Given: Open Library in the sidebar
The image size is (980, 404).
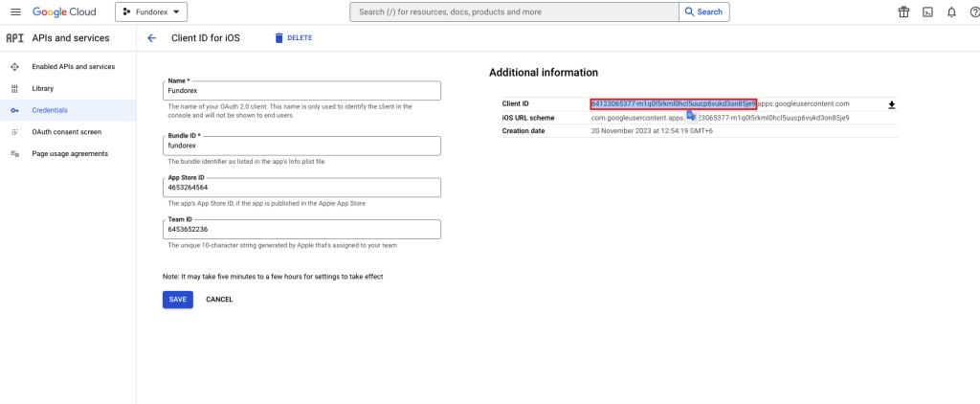Looking at the screenshot, I should 42,88.
